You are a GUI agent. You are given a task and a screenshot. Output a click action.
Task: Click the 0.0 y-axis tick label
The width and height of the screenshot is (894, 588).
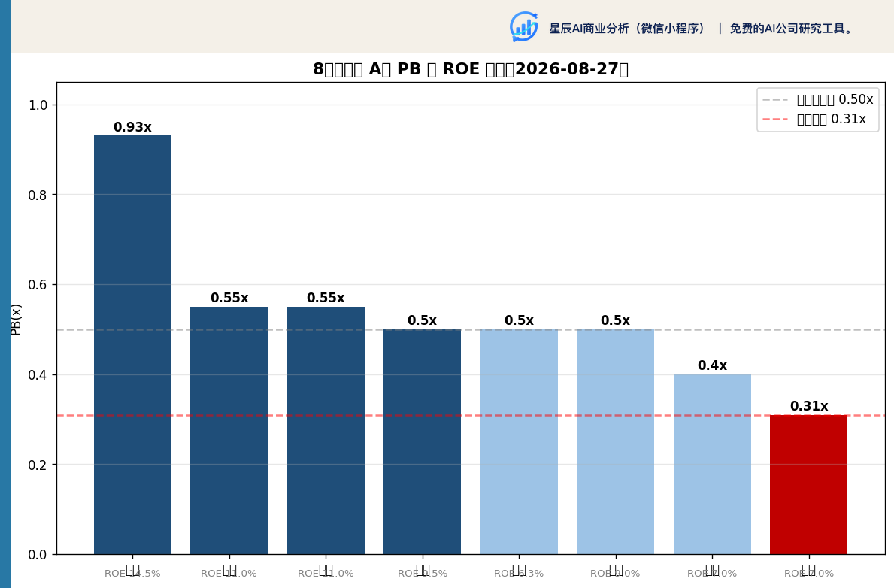(38, 554)
